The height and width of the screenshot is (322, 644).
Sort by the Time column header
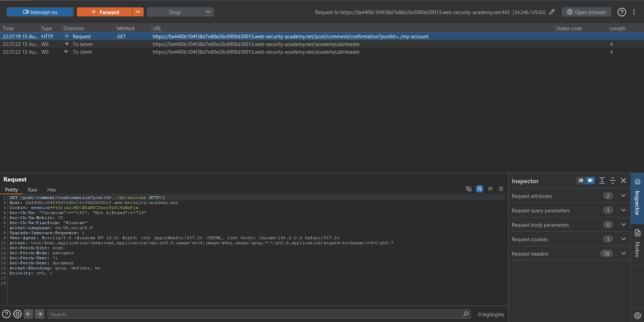(20, 29)
